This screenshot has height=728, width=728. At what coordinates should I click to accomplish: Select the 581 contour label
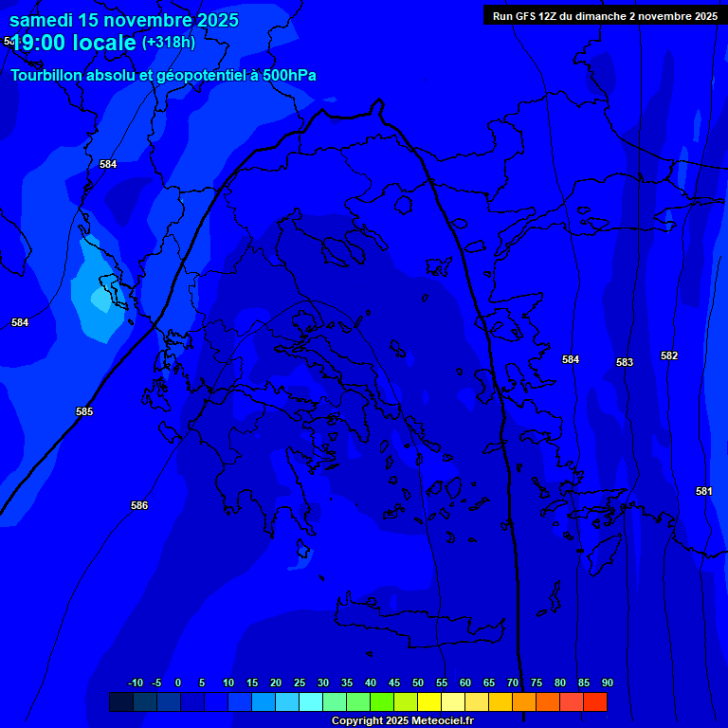(704, 492)
